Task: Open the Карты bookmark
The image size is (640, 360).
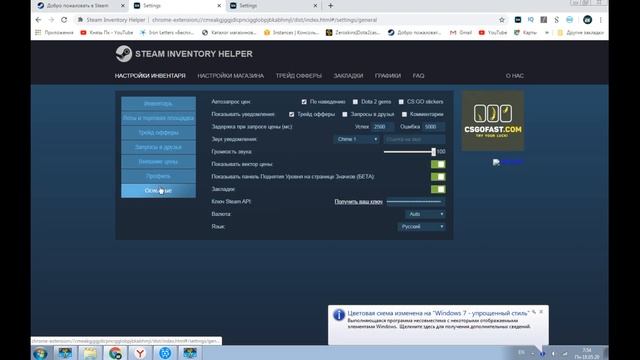Action: pos(525,32)
